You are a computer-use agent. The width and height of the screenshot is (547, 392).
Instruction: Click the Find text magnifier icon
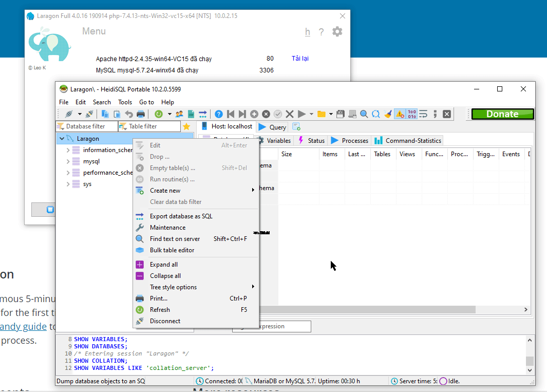click(364, 114)
